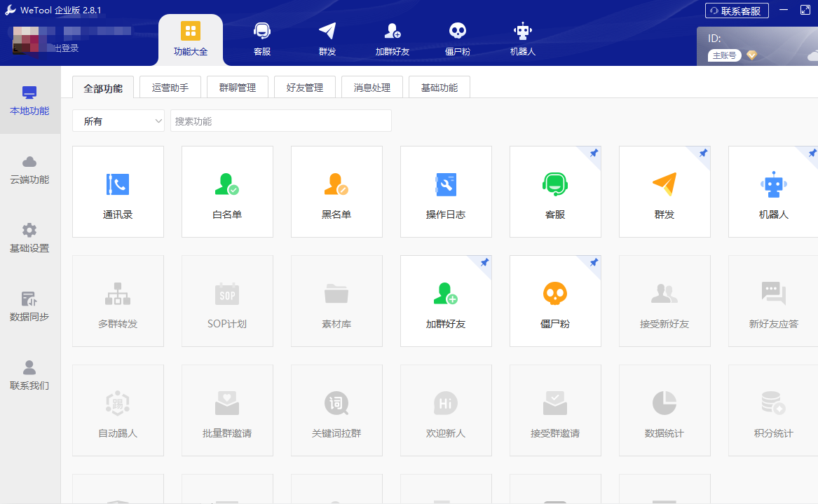View the 操作日志 operation log
Screen dimensions: 818x504
446,191
